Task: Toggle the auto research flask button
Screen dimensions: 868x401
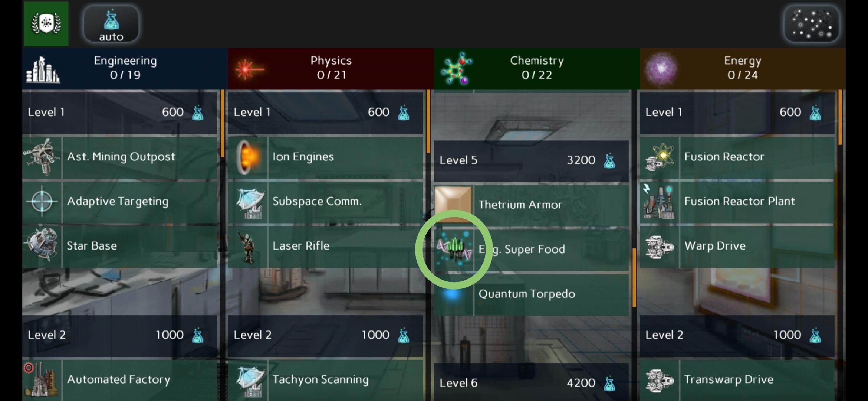Action: [111, 24]
